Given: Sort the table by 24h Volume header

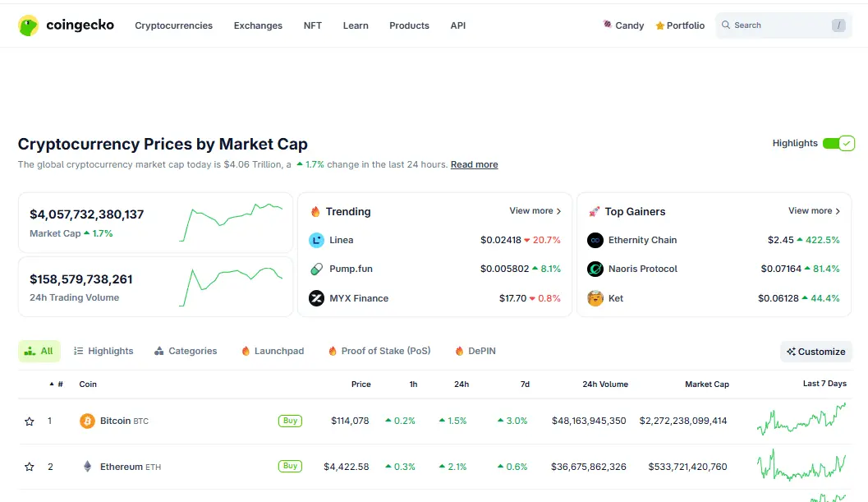Looking at the screenshot, I should click(x=605, y=384).
